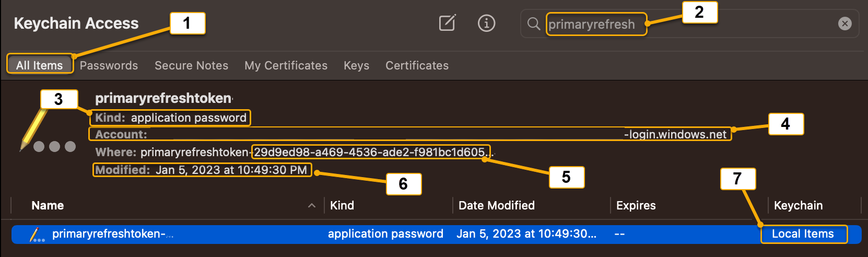Go to the Keys tab
This screenshot has height=257, width=868.
coord(356,65)
